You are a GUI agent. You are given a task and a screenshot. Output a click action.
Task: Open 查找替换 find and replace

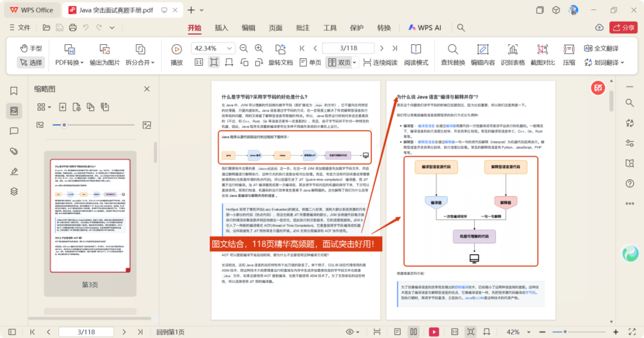pos(453,55)
